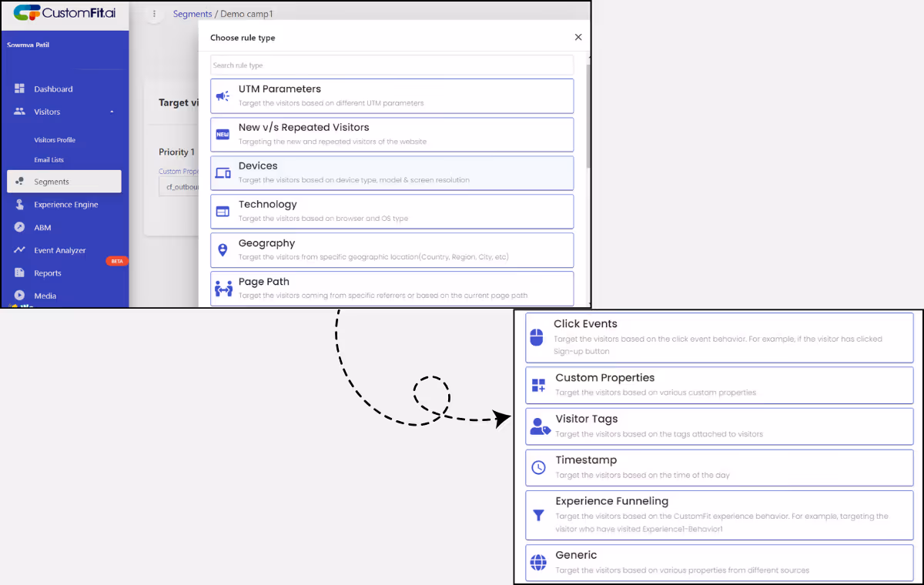The width and height of the screenshot is (924, 585).
Task: Click the UTM Parameters megaphone icon
Action: coord(223,94)
